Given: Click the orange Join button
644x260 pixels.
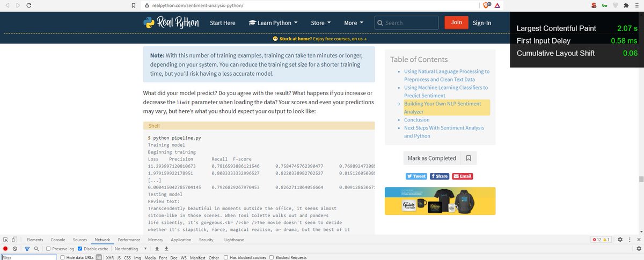Looking at the screenshot, I should tap(457, 23).
